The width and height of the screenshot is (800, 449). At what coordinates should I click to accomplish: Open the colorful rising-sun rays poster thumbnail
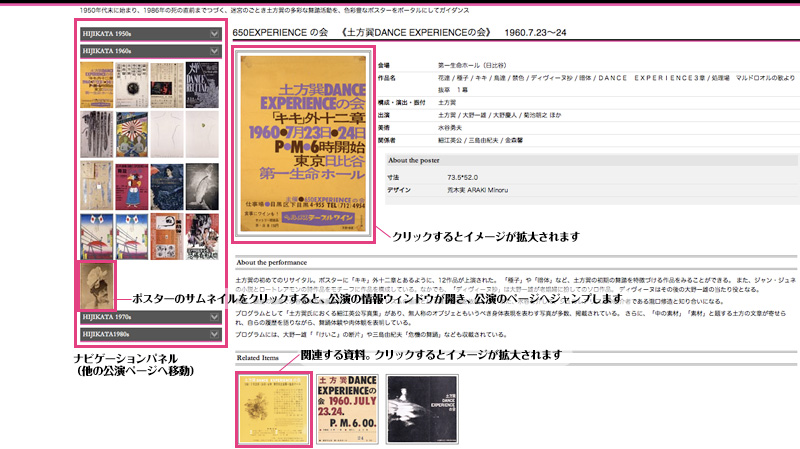coord(132,135)
